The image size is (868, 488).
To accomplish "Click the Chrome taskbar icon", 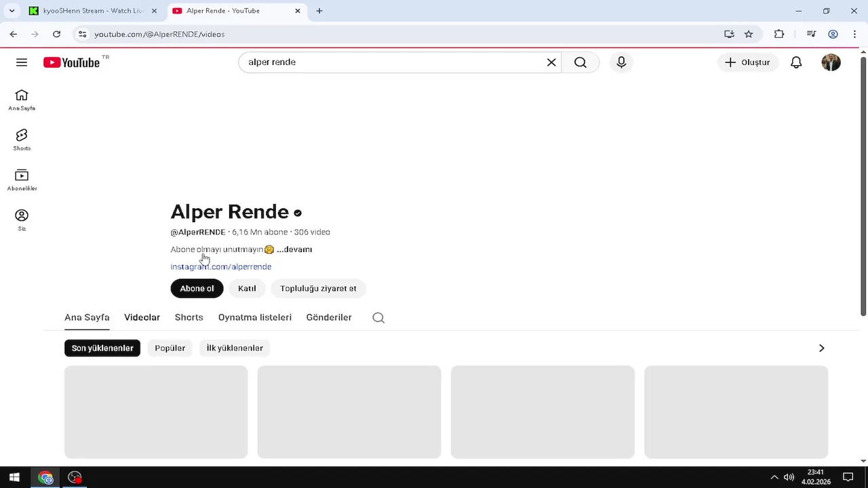I will pyautogui.click(x=45, y=477).
